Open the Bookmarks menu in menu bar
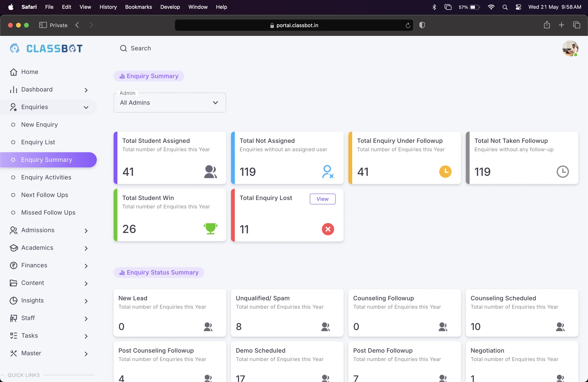588x382 pixels. coord(138,7)
